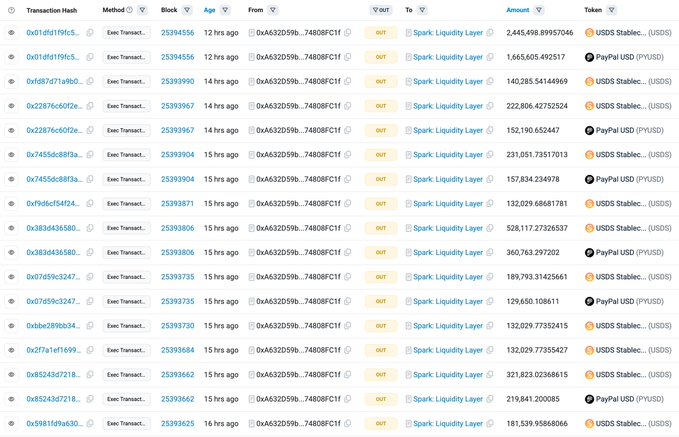The image size is (679, 437).
Task: Open Age column filter dropdown
Action: point(225,10)
